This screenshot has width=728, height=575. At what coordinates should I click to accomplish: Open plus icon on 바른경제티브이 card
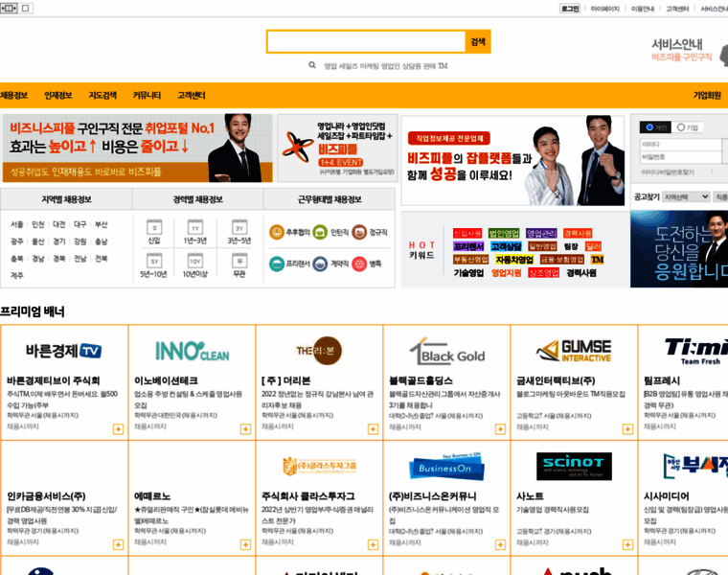click(119, 429)
